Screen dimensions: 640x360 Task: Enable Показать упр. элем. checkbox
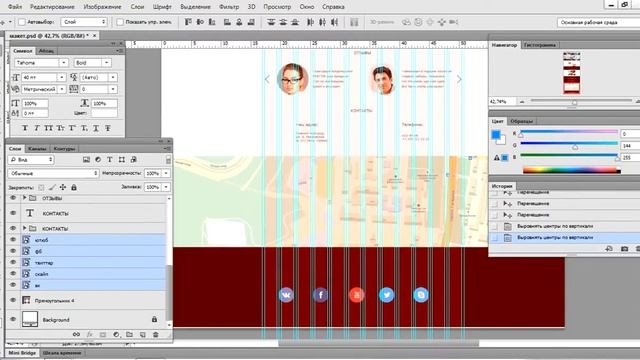120,22
